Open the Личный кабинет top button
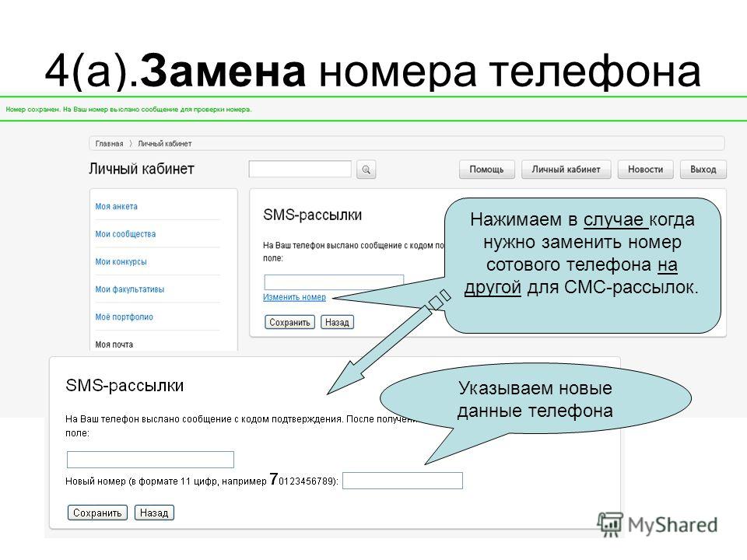Screen dimensions: 747x560 click(566, 170)
